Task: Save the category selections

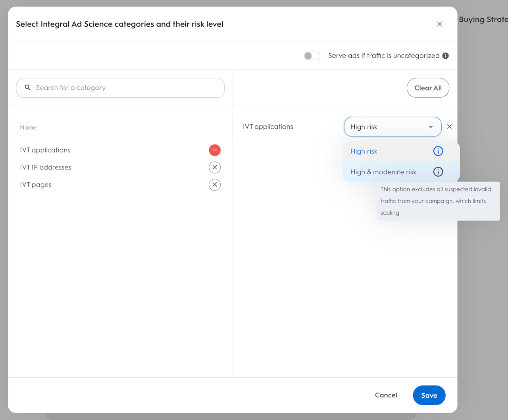Action: pyautogui.click(x=429, y=395)
